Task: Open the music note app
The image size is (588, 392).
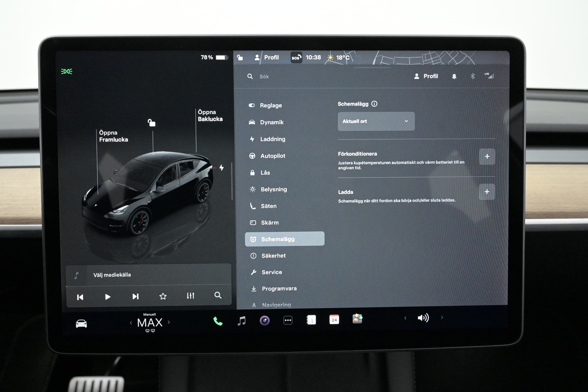Action: 242,321
